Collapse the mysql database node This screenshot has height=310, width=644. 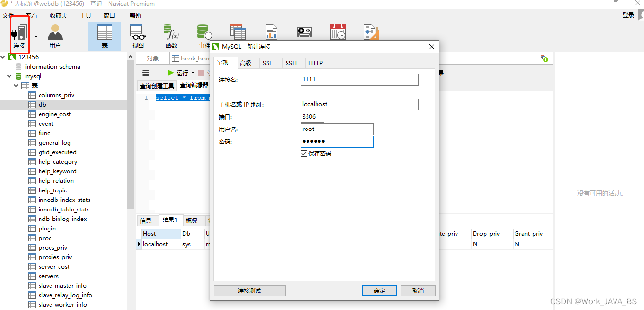tap(10, 76)
